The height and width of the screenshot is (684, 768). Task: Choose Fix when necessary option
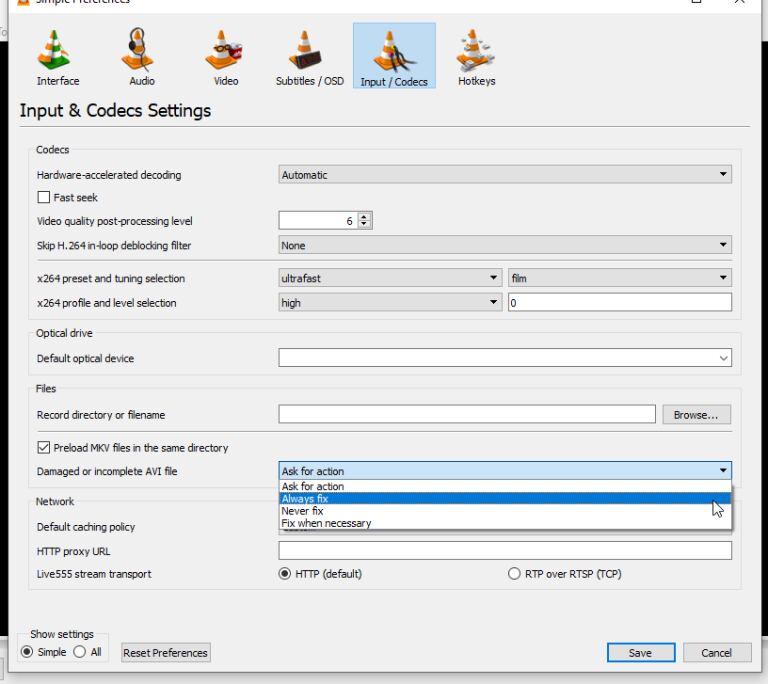coord(326,523)
